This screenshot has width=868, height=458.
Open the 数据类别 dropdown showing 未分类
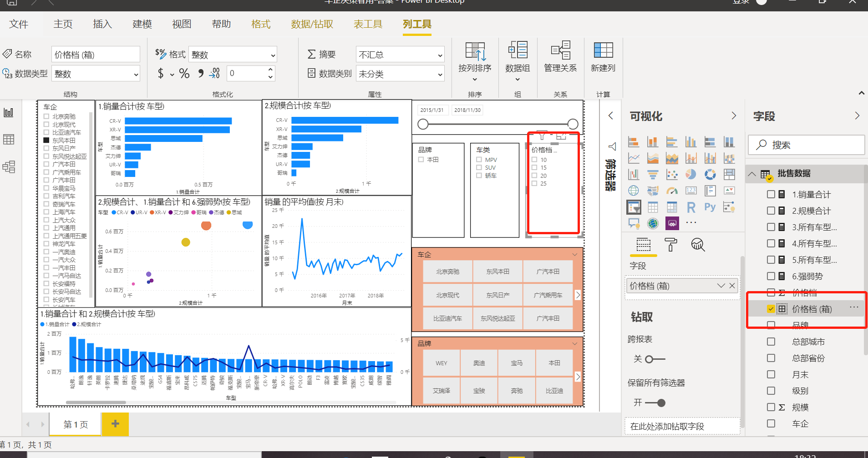(x=400, y=74)
